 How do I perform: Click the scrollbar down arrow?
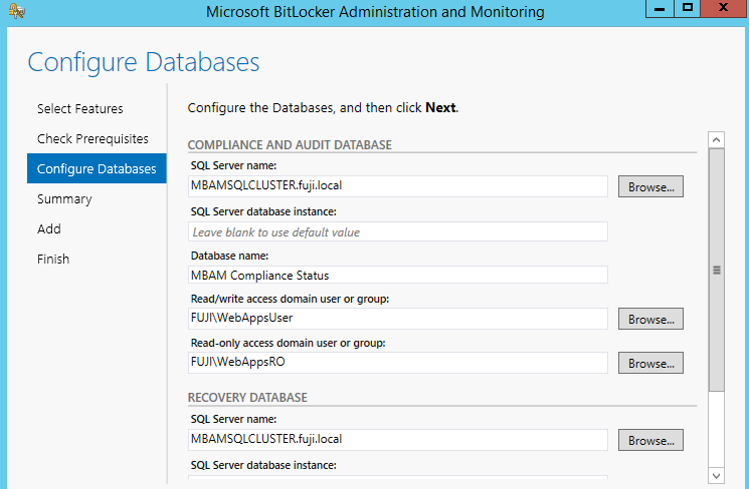[716, 476]
